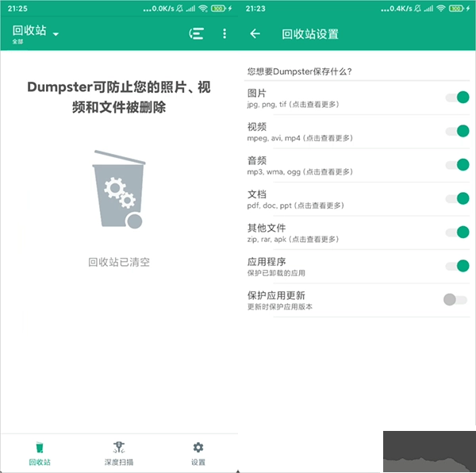
Task: Tap the 回收站 trash icon in bottom bar
Action: pyautogui.click(x=40, y=448)
